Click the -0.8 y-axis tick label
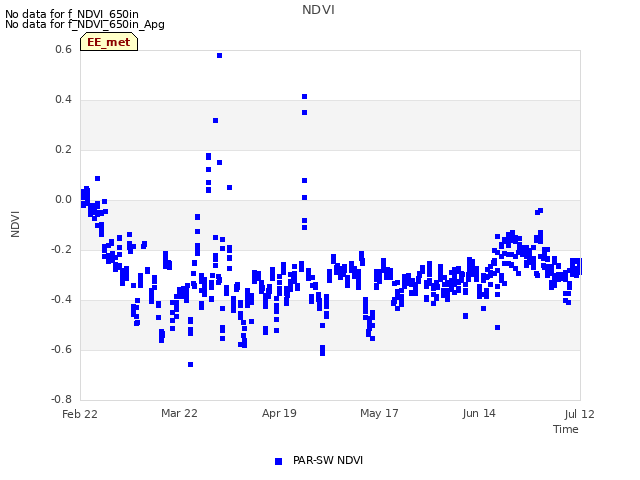 61,399
